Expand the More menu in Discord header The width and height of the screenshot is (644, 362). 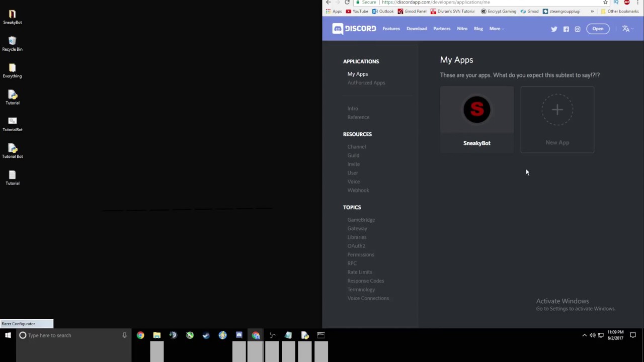[x=496, y=29]
